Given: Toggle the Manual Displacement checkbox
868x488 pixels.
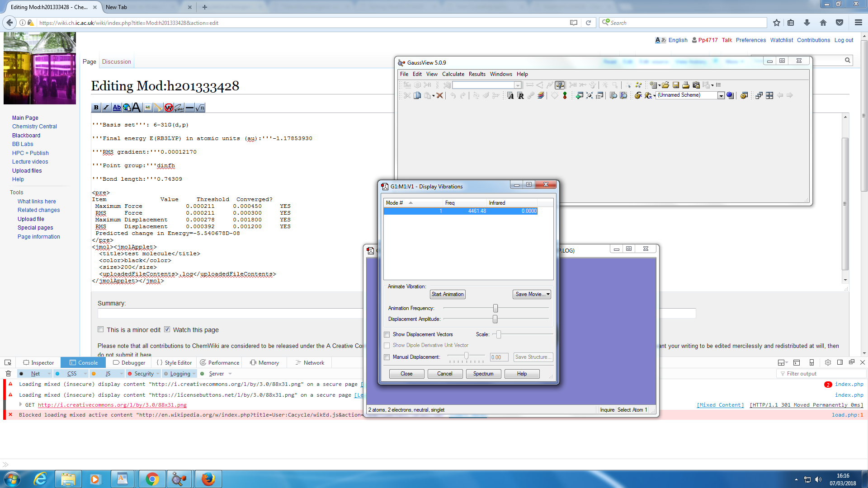Looking at the screenshot, I should click(387, 357).
